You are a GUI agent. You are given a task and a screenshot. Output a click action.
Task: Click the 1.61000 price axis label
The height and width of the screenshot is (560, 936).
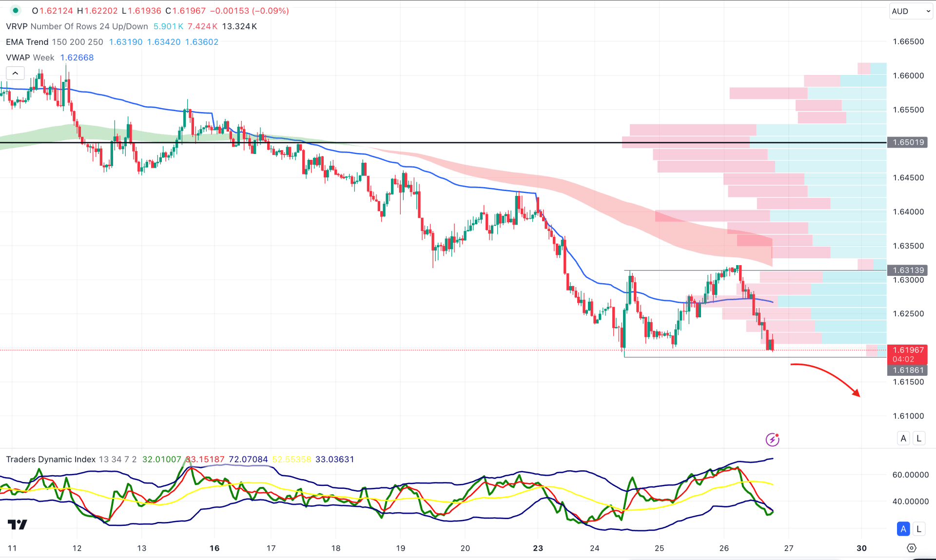coord(908,416)
